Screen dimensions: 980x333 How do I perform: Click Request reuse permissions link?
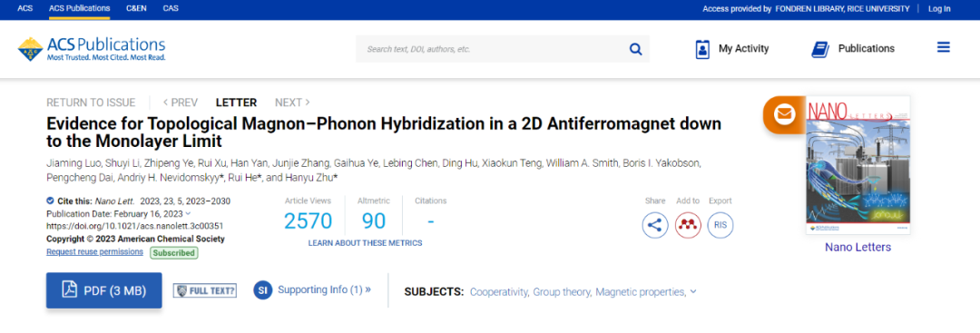click(x=94, y=251)
